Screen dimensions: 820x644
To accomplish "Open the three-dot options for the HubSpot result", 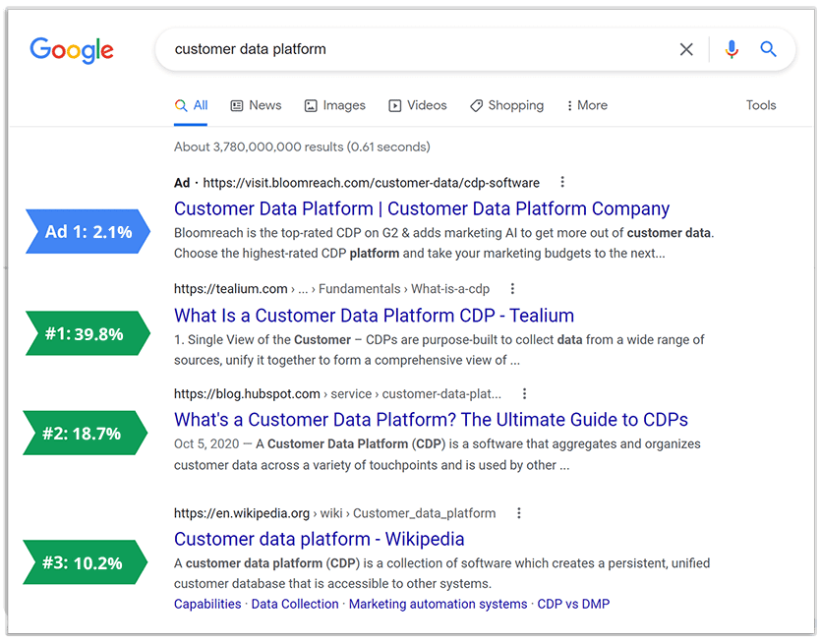I will [524, 393].
